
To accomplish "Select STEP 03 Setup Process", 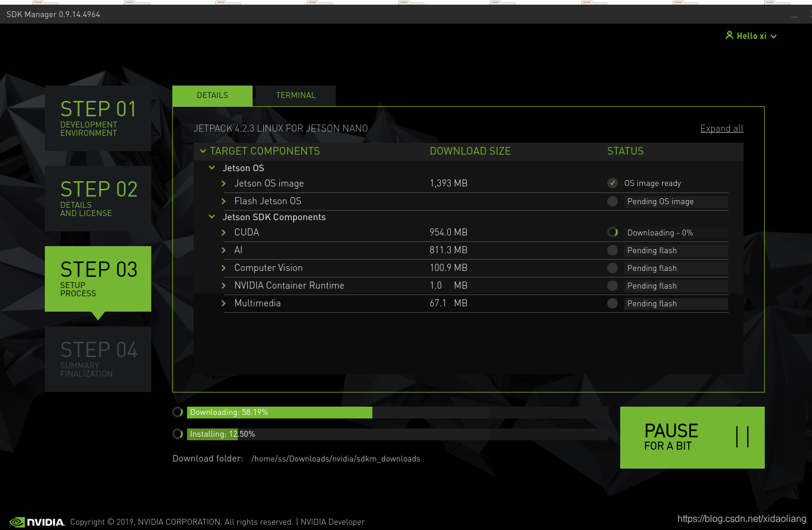I will 98,279.
